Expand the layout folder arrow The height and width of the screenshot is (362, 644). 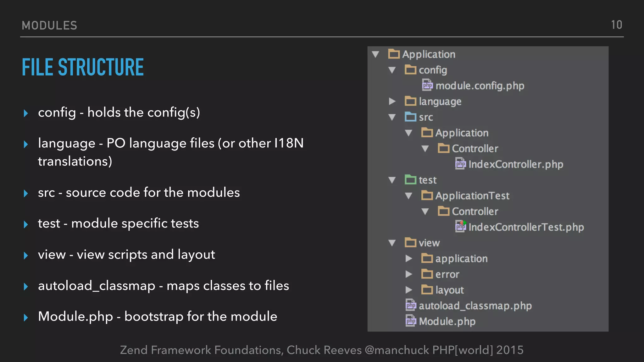pyautogui.click(x=408, y=290)
